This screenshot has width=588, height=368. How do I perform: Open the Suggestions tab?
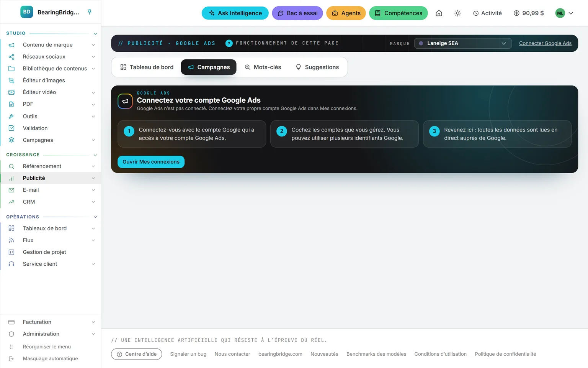tap(317, 67)
